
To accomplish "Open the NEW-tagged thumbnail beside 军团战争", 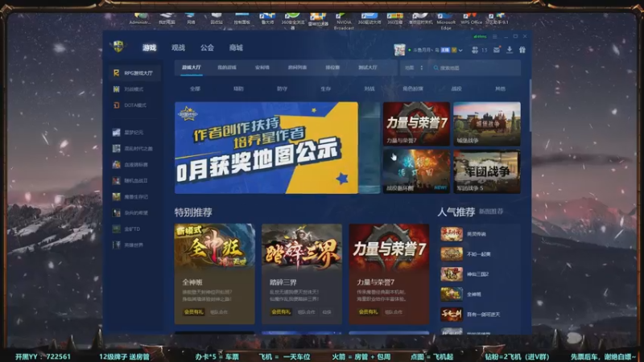I will click(416, 171).
